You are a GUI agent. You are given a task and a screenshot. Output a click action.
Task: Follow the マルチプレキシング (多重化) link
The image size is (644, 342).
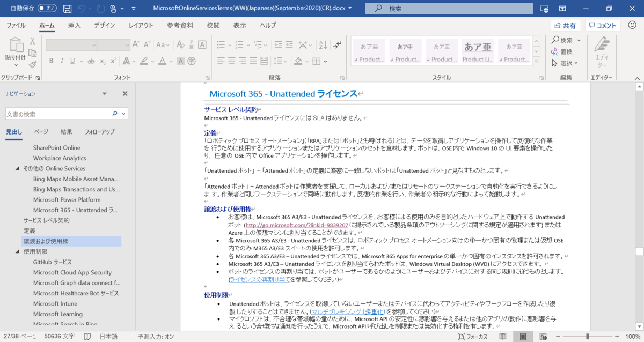click(x=347, y=311)
